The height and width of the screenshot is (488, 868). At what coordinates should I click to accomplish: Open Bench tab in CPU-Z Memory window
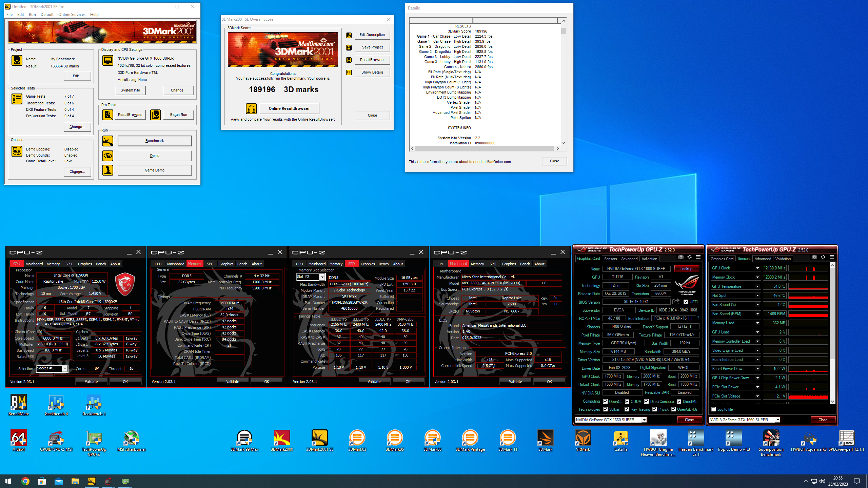[242, 264]
